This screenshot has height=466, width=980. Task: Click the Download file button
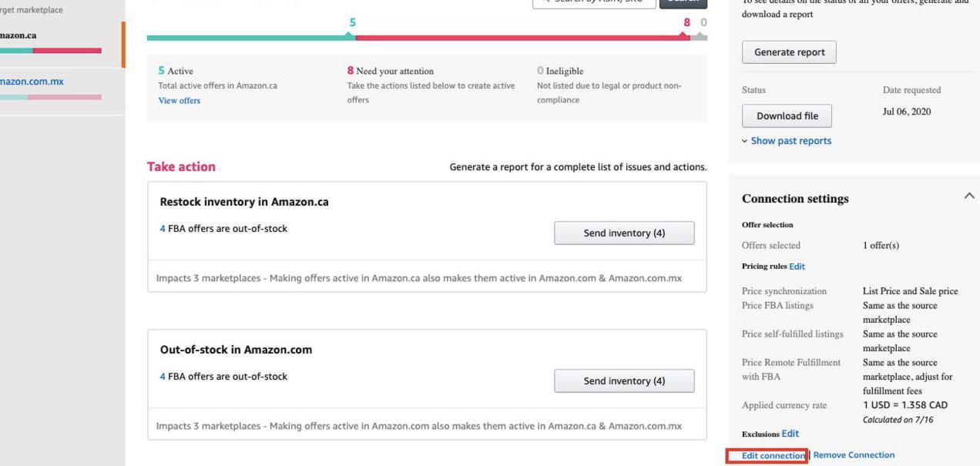point(787,115)
